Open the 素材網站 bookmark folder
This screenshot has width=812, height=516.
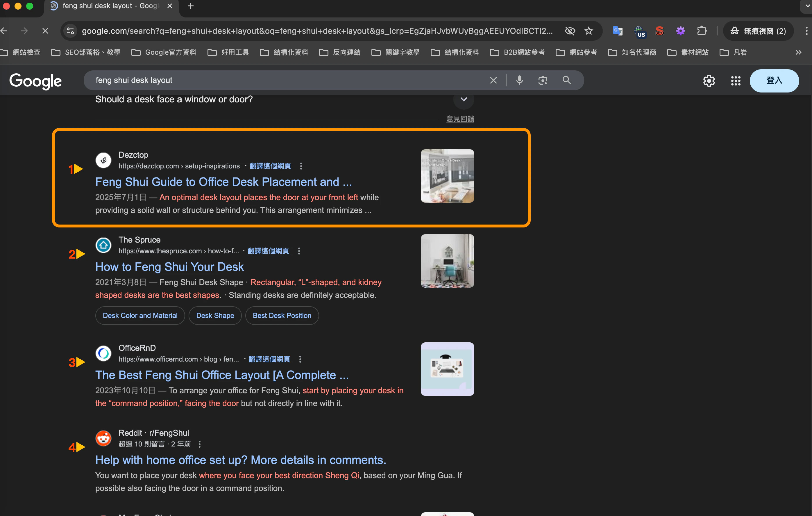click(688, 52)
